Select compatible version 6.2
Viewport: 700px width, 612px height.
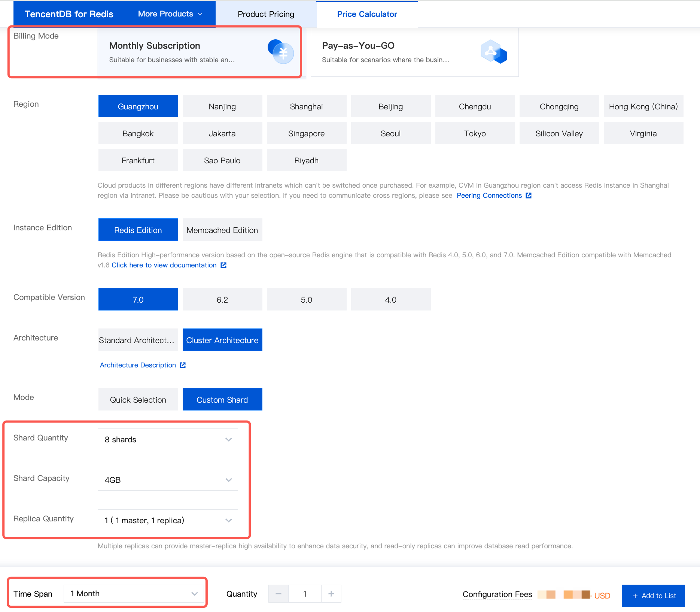[x=222, y=300]
